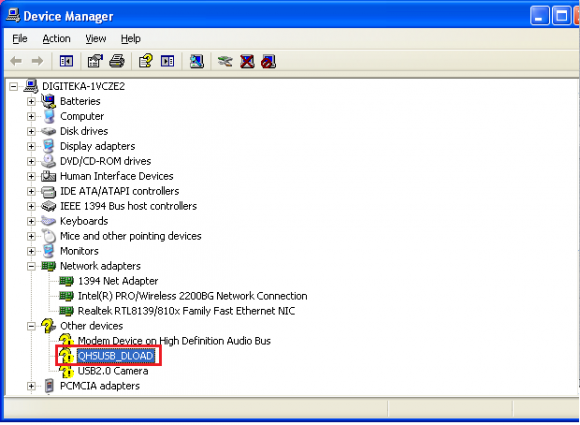Image resolution: width=580 pixels, height=425 pixels.
Task: Open the Action menu
Action: point(56,38)
